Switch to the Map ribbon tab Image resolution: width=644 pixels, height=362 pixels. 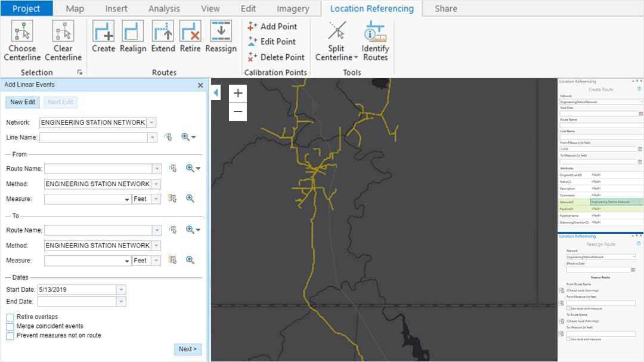(x=74, y=8)
